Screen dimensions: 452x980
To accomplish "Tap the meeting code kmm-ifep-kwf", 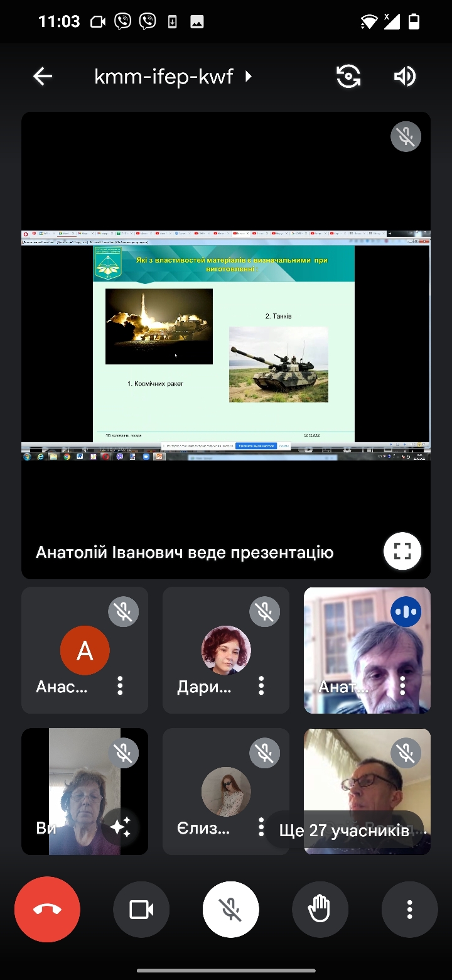I will point(164,77).
